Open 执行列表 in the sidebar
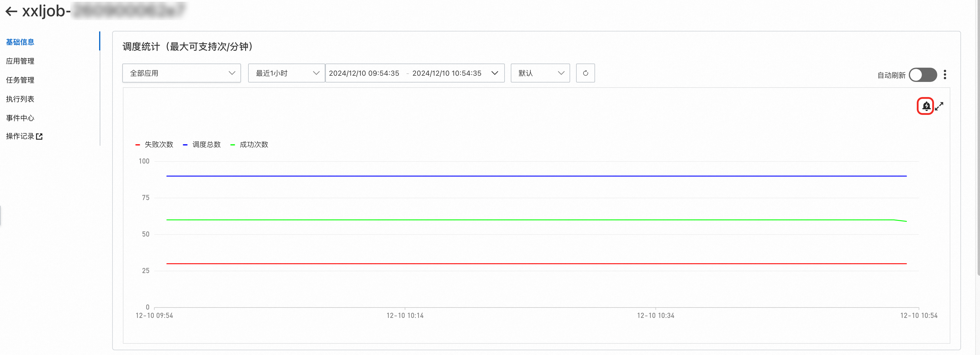The width and height of the screenshot is (980, 355). click(x=20, y=99)
